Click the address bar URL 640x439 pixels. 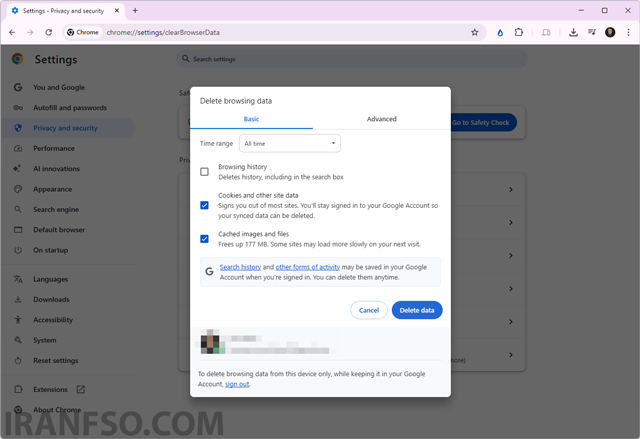coord(163,32)
